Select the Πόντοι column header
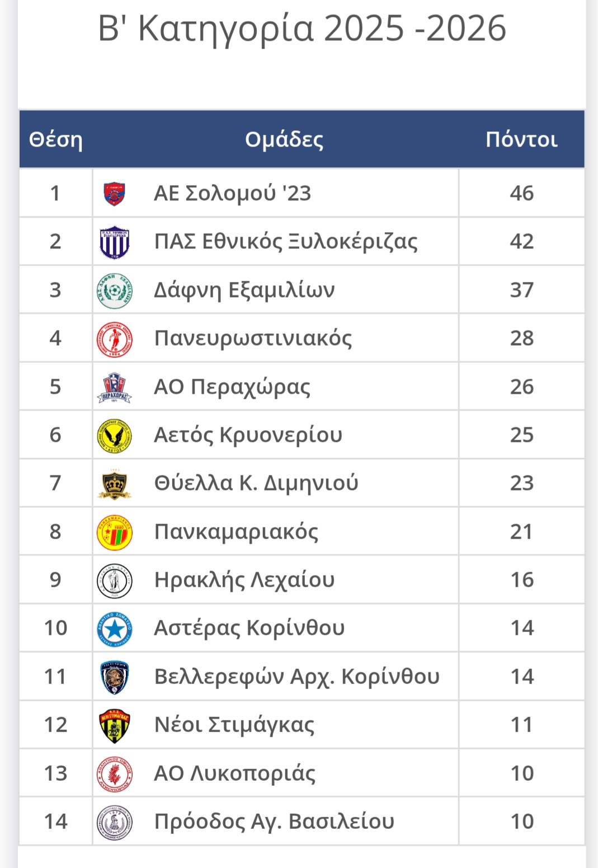The width and height of the screenshot is (598, 868). coord(521,139)
